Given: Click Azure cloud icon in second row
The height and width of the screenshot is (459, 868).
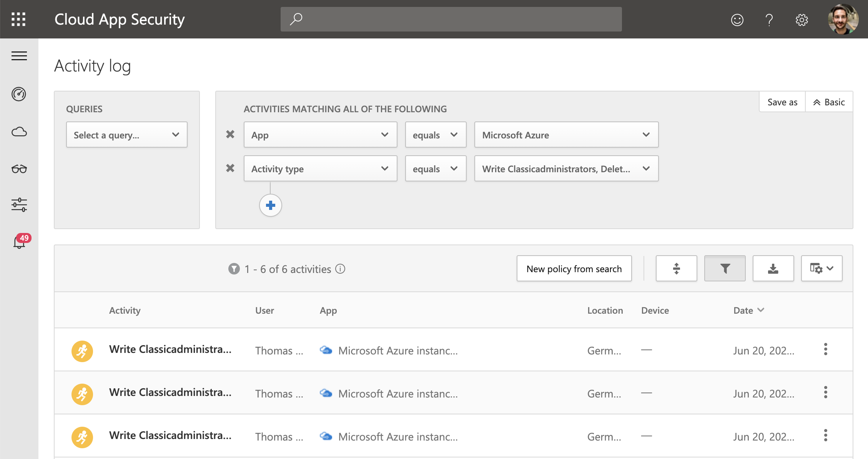Looking at the screenshot, I should pos(326,393).
